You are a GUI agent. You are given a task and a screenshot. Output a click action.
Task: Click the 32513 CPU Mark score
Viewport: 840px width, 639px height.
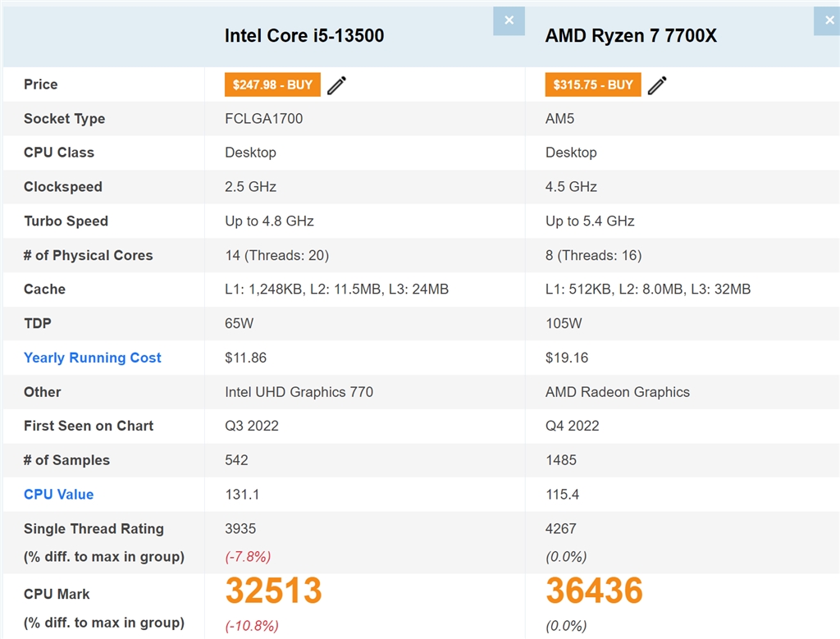(x=274, y=591)
